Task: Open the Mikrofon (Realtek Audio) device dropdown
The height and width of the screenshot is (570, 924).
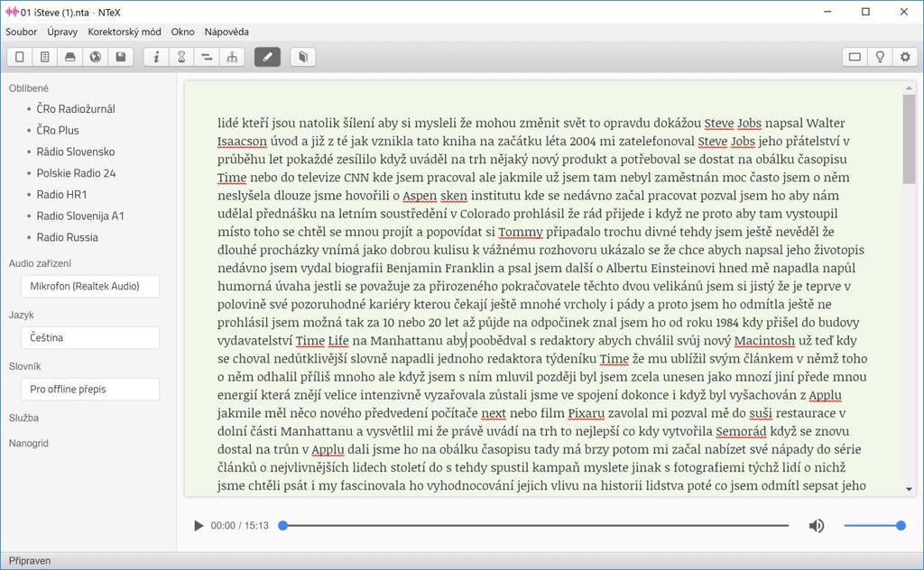Action: (x=90, y=286)
